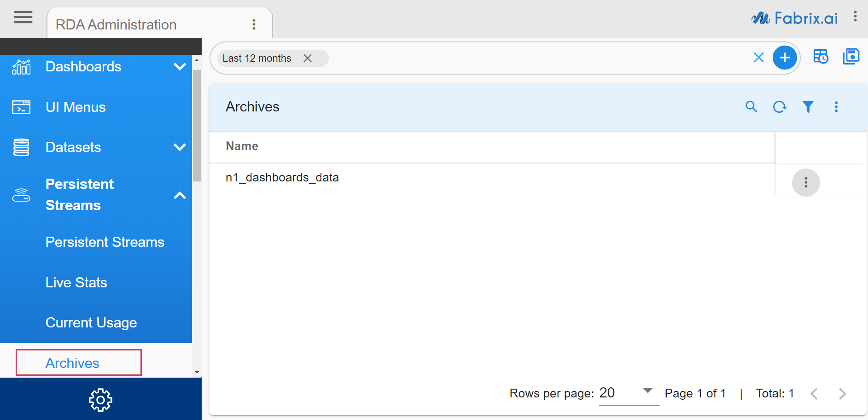Go to Current Usage page

coord(91,323)
